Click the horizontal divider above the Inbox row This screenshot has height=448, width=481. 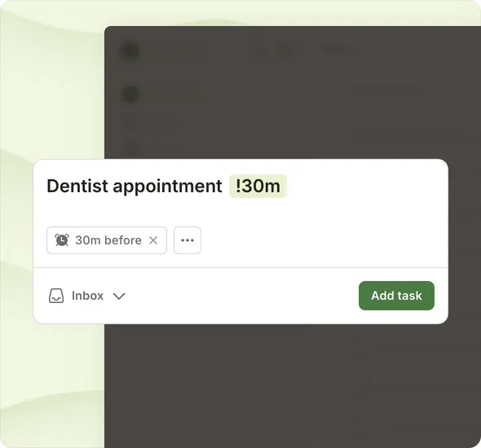tap(240, 267)
